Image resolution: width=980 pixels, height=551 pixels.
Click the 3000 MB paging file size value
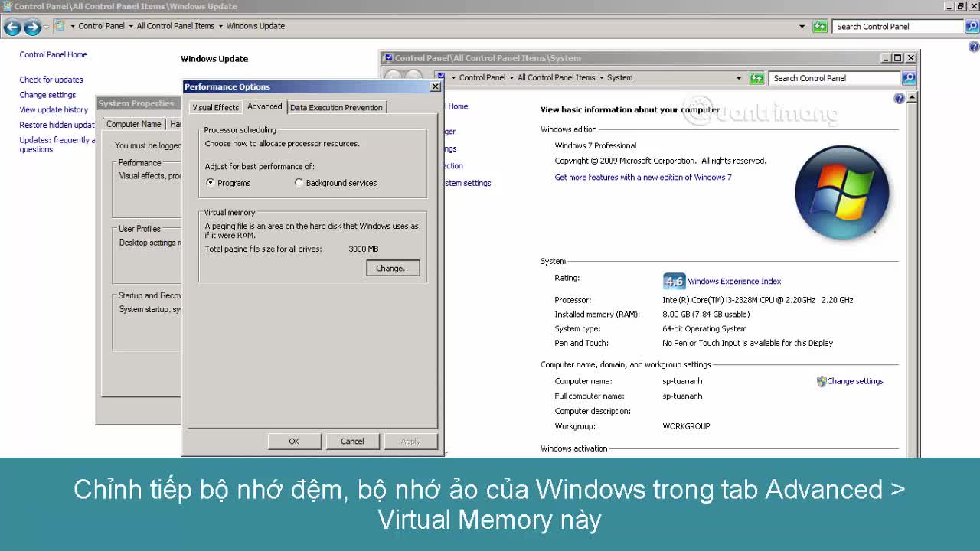[x=364, y=249]
